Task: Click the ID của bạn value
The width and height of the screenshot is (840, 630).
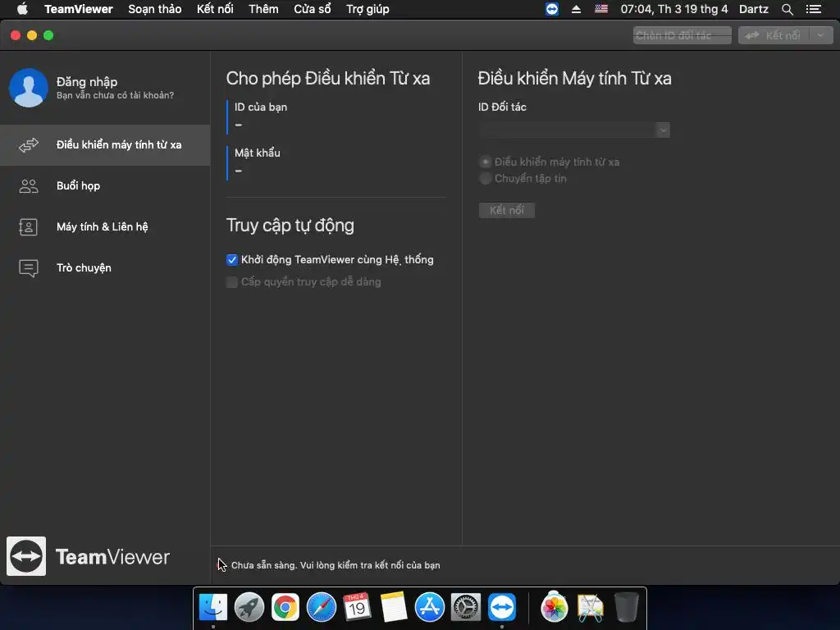Action: [239, 125]
